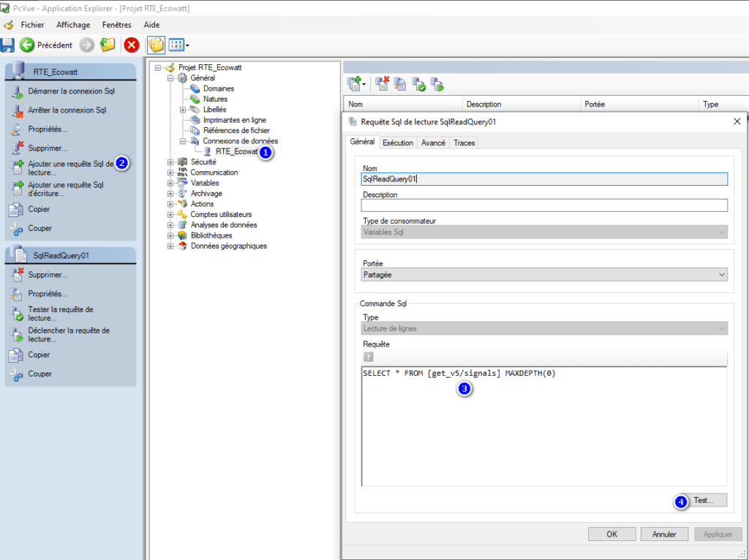Image resolution: width=749 pixels, height=560 pixels.
Task: Switch to the Exécution tab
Action: coord(398,143)
